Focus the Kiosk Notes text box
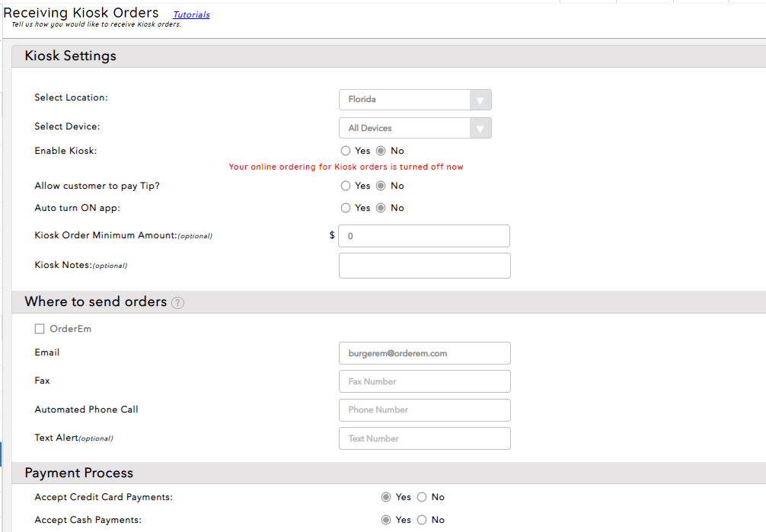Image resolution: width=766 pixels, height=532 pixels. (424, 266)
